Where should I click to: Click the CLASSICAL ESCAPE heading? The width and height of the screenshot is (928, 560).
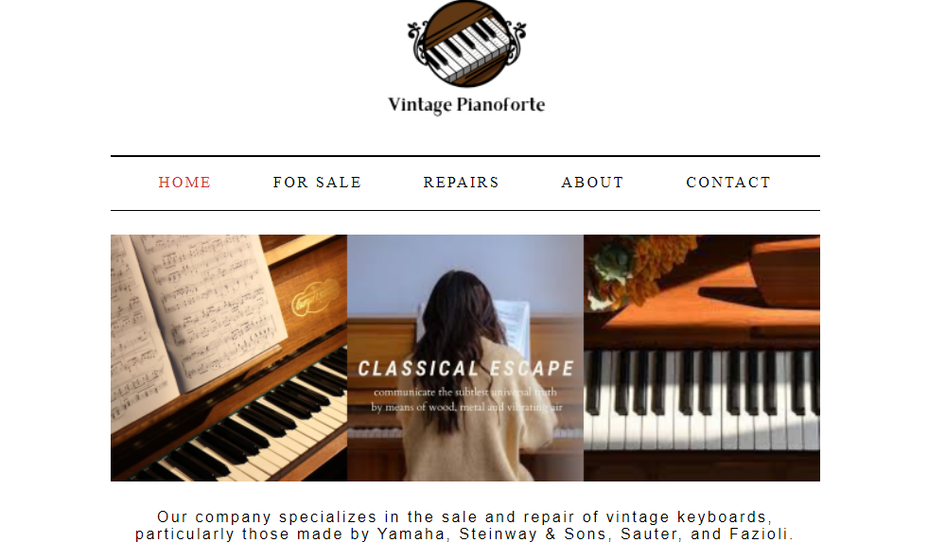(x=466, y=368)
